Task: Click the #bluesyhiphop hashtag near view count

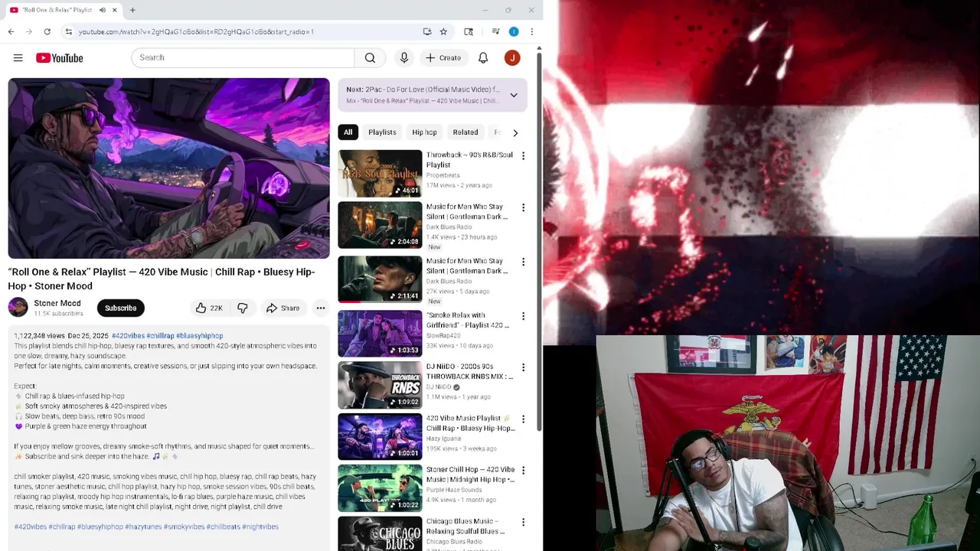Action: pyautogui.click(x=199, y=336)
